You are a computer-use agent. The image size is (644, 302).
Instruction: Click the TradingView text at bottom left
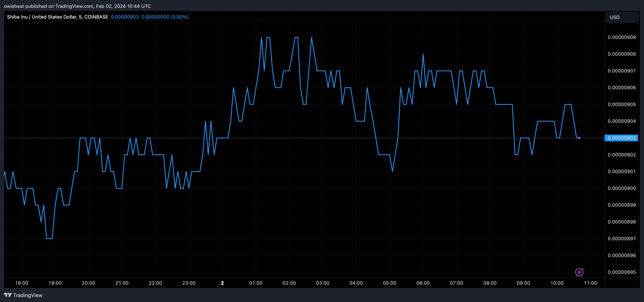coord(27,295)
